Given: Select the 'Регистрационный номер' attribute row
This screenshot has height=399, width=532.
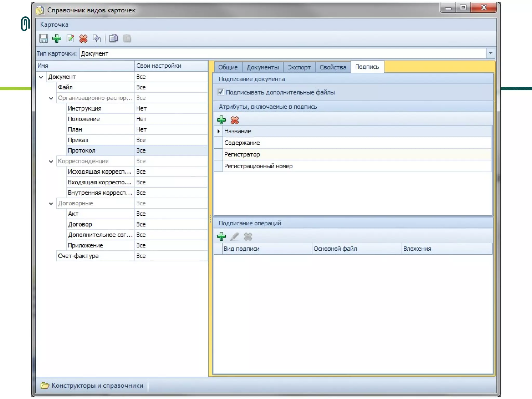Looking at the screenshot, I should tap(258, 166).
